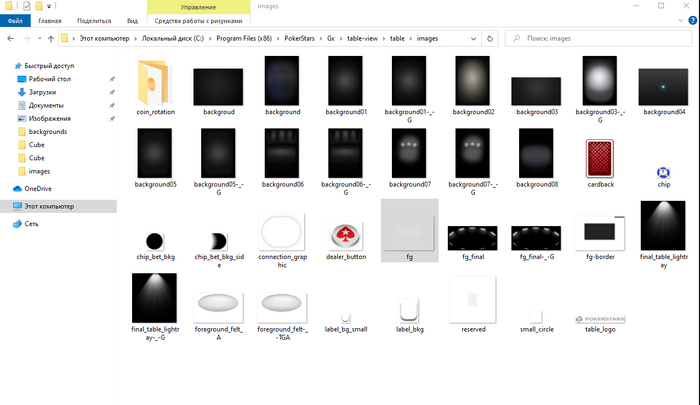
Task: Click Gx in the address path
Action: coord(331,39)
